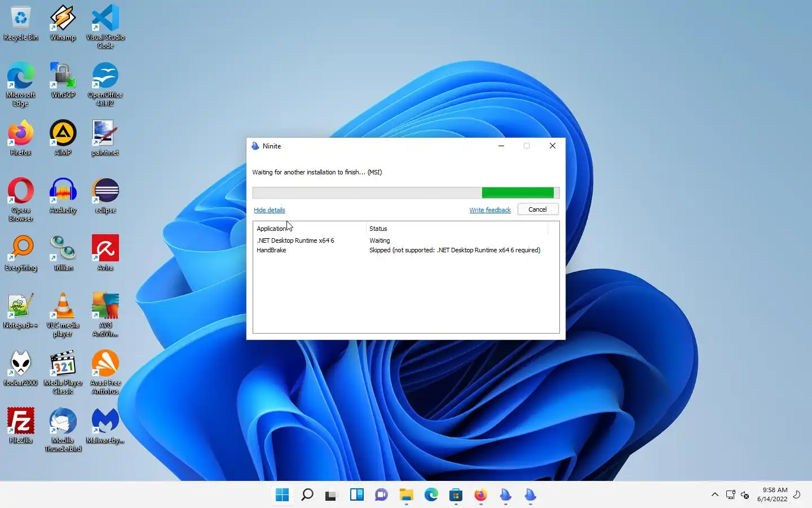Select the Malwarebytes desktop shortcut
The width and height of the screenshot is (812, 508).
tap(105, 426)
